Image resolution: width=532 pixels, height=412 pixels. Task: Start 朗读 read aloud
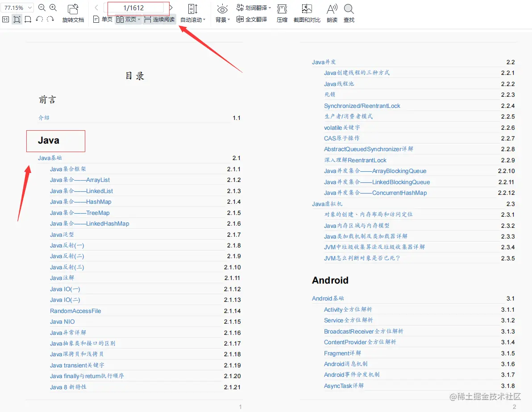332,13
